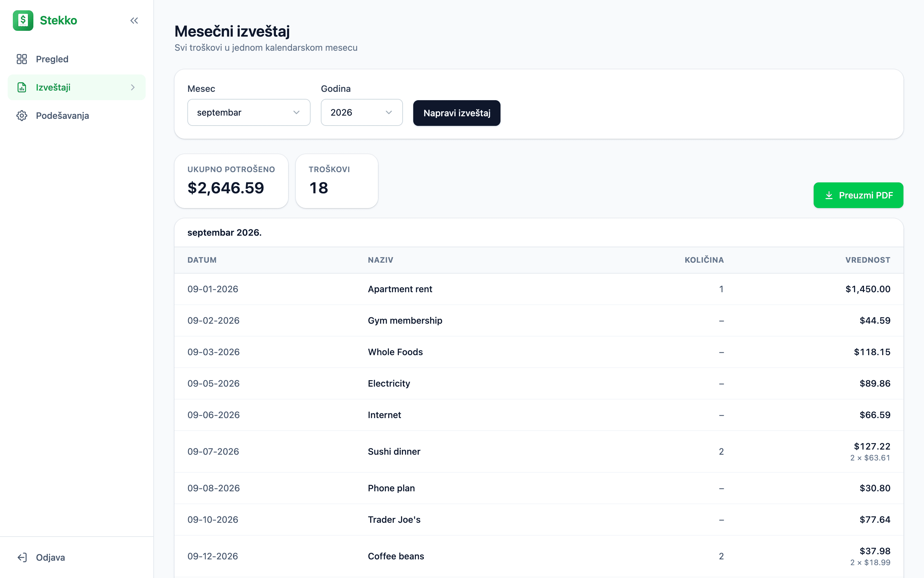The image size is (924, 578).
Task: Click the Whole Foods row name
Action: pyautogui.click(x=395, y=352)
